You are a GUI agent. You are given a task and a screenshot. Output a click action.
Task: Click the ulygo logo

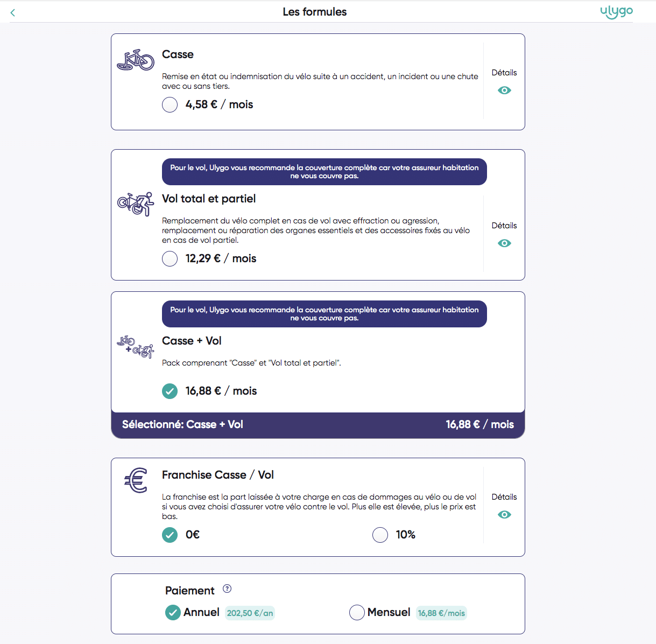coord(617,12)
